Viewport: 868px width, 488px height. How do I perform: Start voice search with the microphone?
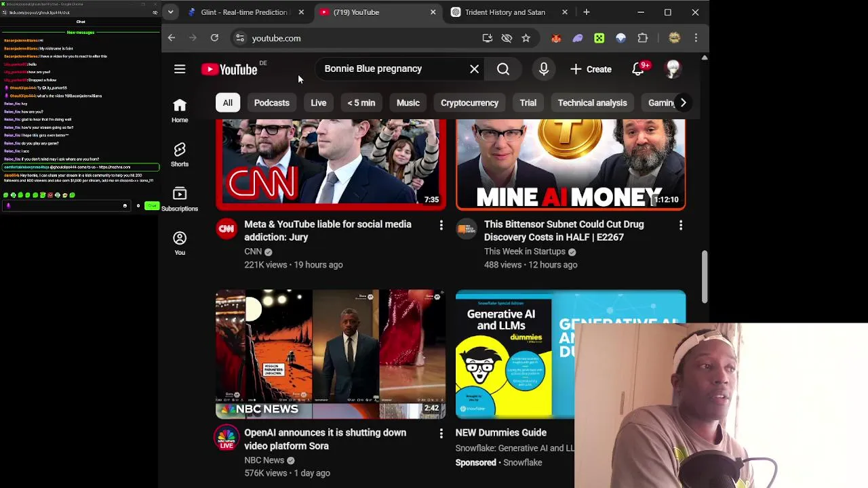pyautogui.click(x=544, y=69)
